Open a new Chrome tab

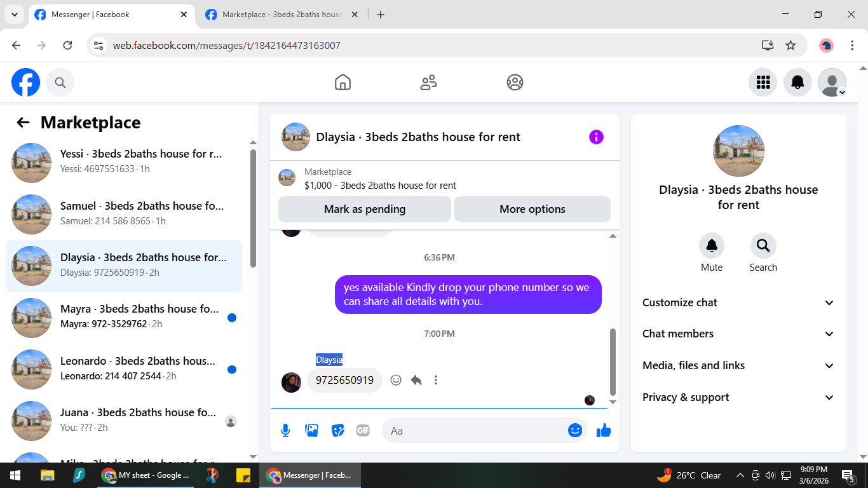point(381,15)
